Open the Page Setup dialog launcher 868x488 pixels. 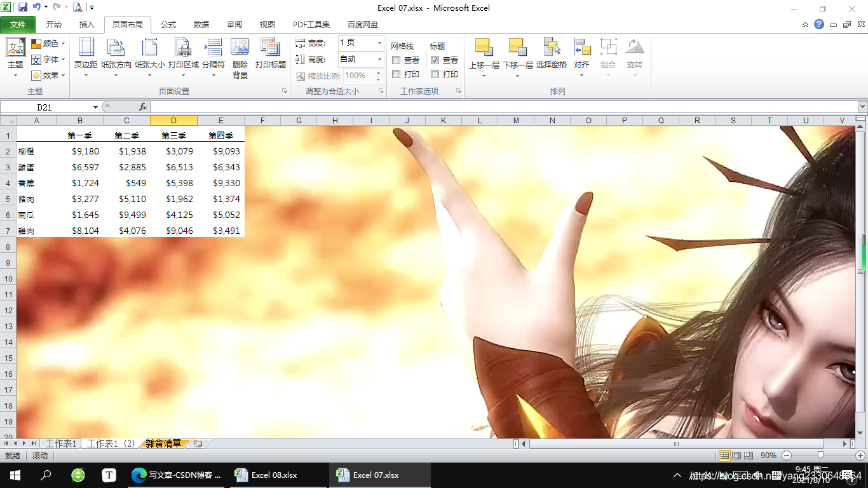point(284,91)
